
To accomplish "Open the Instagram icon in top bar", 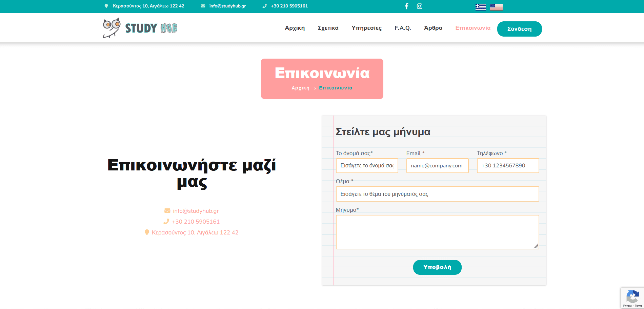I will coord(420,6).
